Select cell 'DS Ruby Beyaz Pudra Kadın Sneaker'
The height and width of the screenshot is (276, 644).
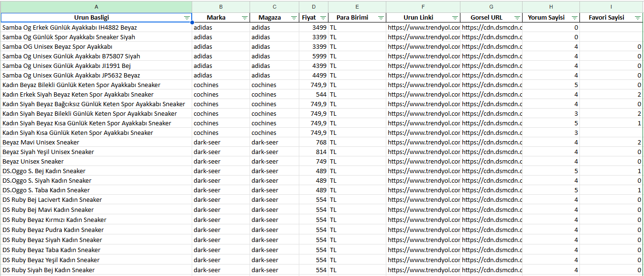pos(97,230)
